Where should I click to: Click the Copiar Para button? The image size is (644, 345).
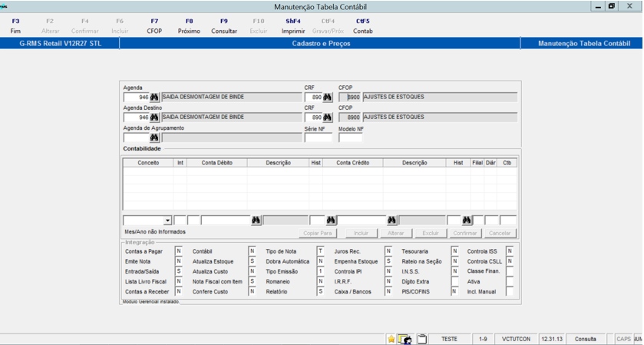coord(318,233)
